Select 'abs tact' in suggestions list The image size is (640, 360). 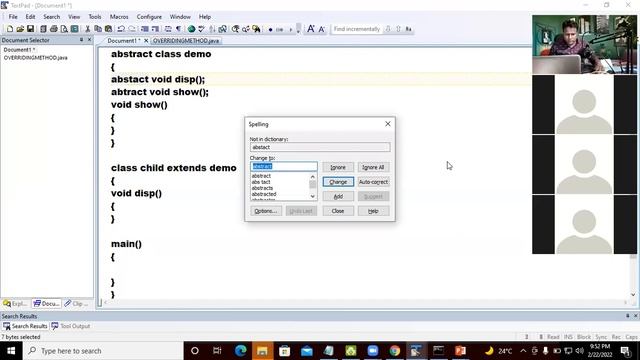pos(261,182)
